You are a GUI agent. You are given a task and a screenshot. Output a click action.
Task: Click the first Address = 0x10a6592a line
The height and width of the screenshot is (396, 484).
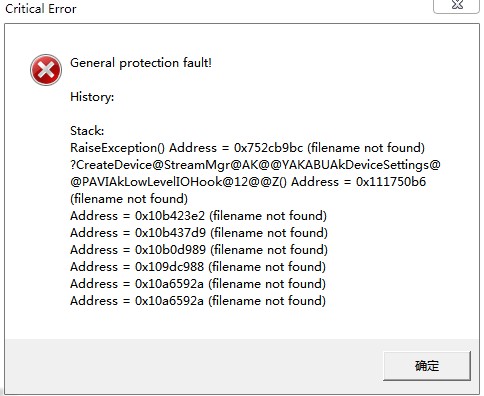198,284
